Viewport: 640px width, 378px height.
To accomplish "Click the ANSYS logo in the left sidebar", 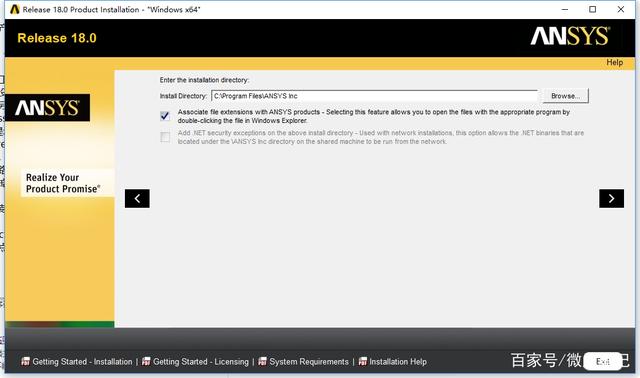I will pos(47,108).
